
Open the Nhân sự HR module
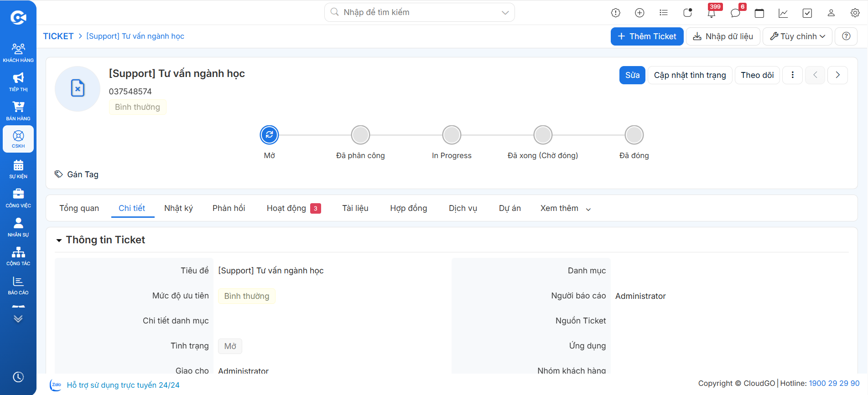click(18, 227)
